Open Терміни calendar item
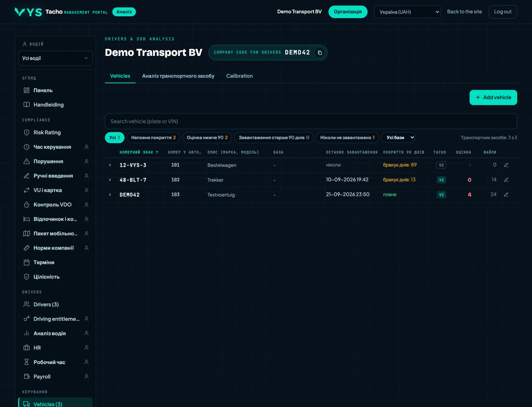Image resolution: width=532 pixels, height=407 pixels. [55, 262]
